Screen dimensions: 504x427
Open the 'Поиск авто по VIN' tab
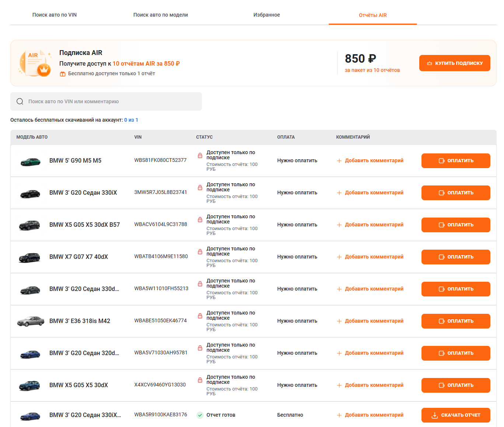[55, 15]
